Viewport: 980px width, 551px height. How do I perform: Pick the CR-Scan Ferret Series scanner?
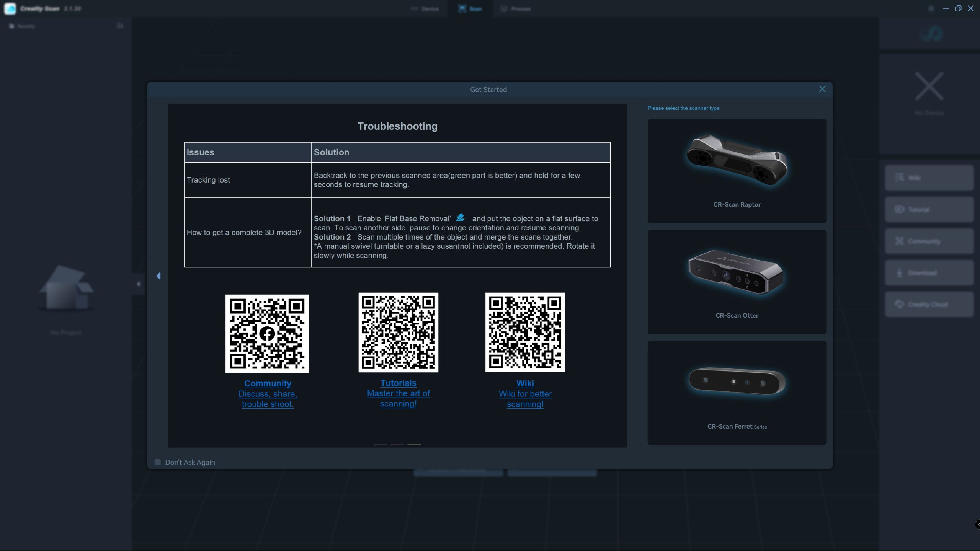tap(737, 393)
